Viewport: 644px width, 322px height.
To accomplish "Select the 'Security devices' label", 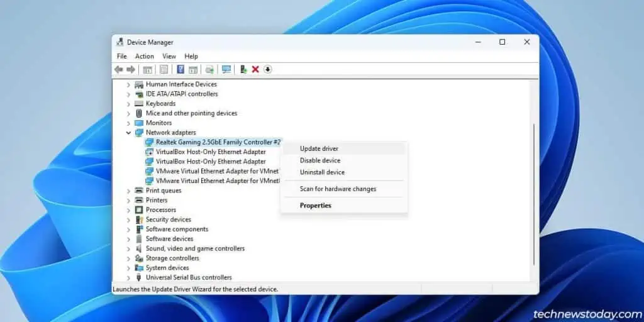I will (x=169, y=219).
